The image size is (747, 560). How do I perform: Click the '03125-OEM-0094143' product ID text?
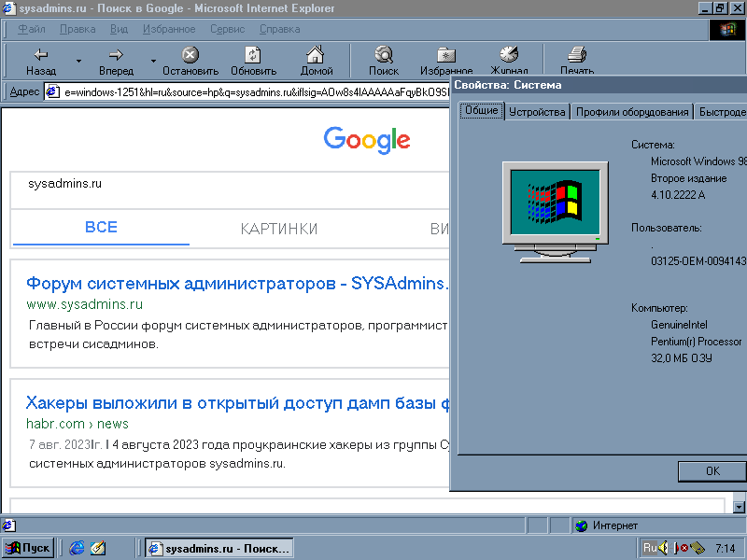click(x=698, y=261)
